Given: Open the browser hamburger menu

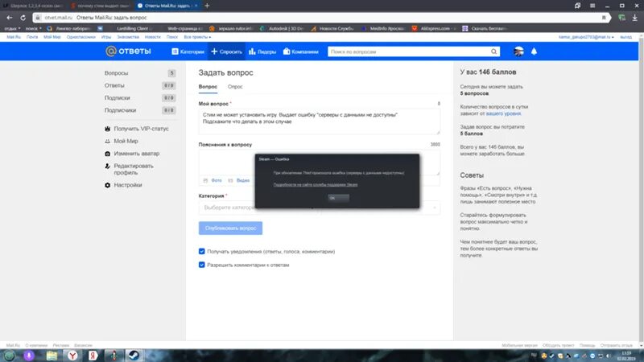Looking at the screenshot, I should [x=592, y=6].
